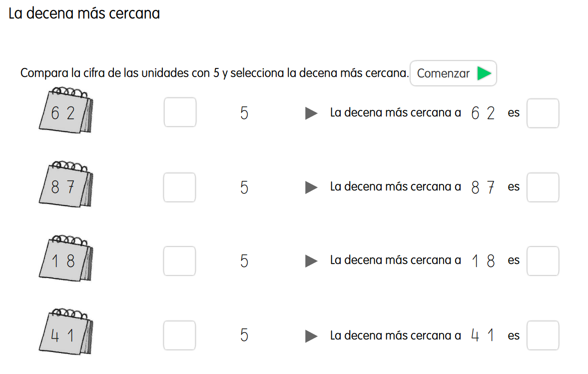Open the nearest-ten answer box for 87
Viewport: 588px width, 374px height.
543,187
